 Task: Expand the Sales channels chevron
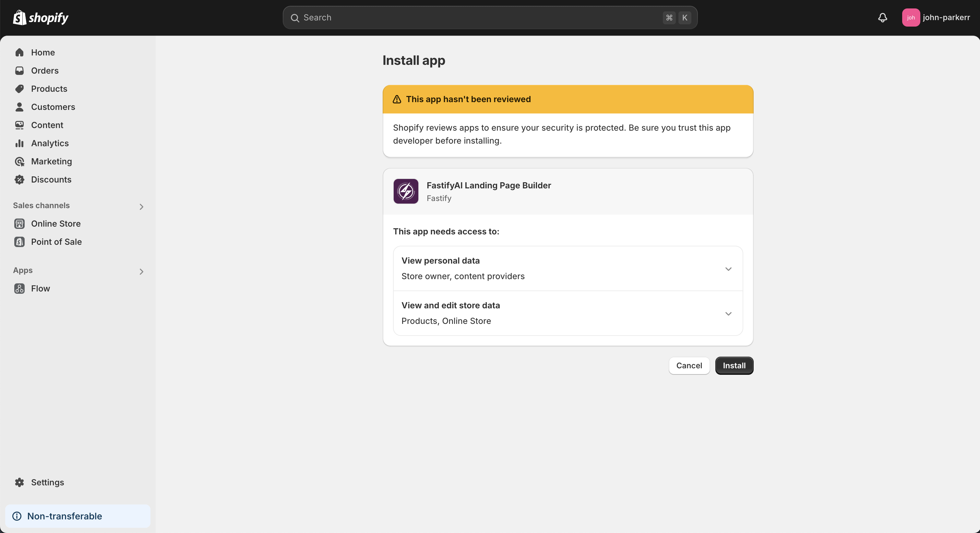point(141,207)
